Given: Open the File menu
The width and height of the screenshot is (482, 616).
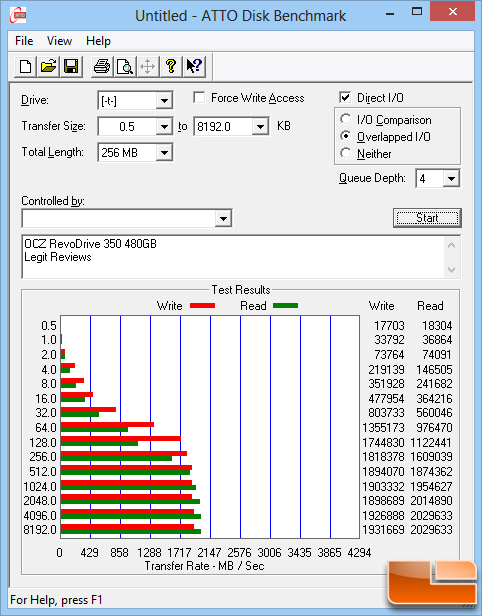Looking at the screenshot, I should [x=24, y=41].
